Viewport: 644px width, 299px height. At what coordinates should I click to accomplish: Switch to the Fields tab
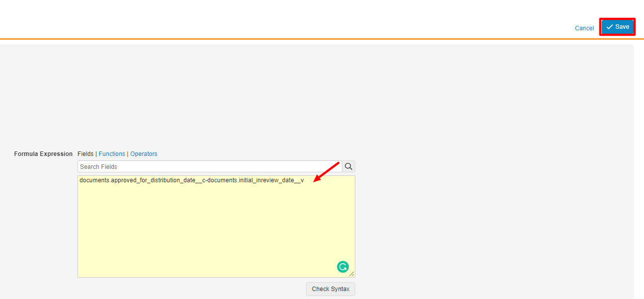pyautogui.click(x=85, y=154)
